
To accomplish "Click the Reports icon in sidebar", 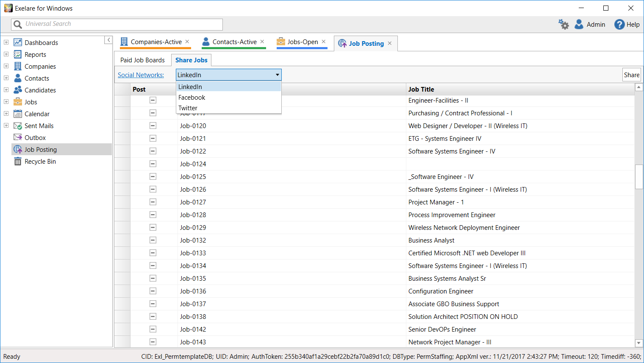I will [18, 54].
